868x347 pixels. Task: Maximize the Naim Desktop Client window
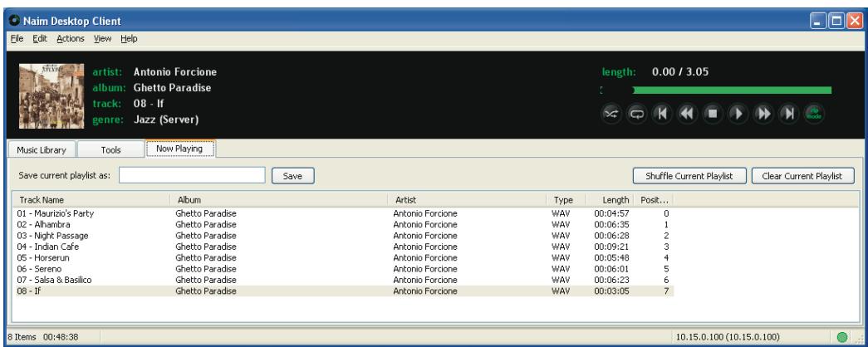[x=836, y=22]
